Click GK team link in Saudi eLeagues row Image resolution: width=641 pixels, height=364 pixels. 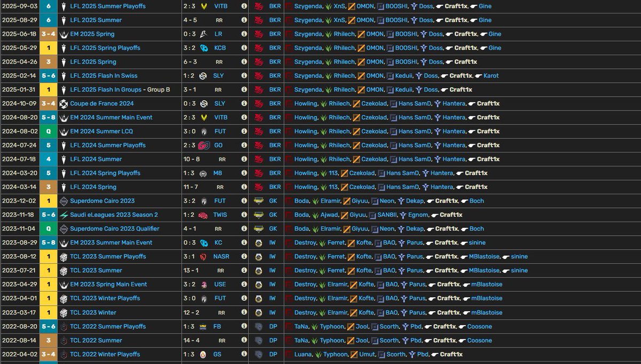click(x=273, y=215)
